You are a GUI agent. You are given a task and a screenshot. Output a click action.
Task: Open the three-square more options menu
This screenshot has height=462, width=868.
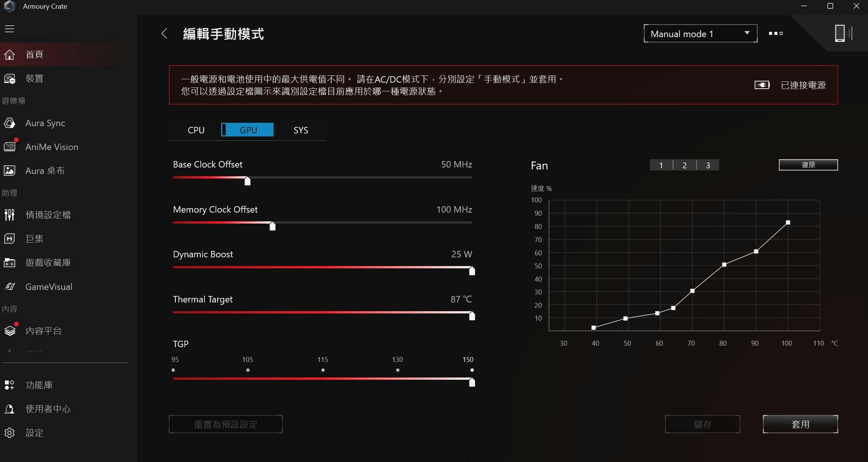pyautogui.click(x=775, y=33)
